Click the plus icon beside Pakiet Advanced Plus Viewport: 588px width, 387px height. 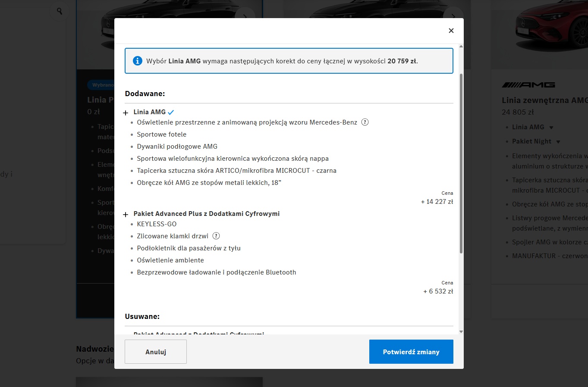[x=126, y=215]
